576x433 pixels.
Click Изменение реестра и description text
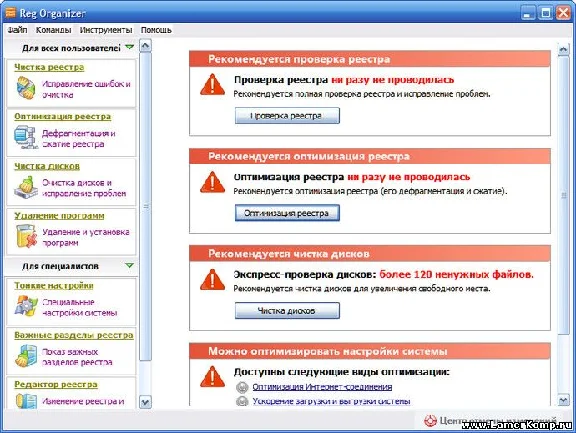click(x=83, y=401)
